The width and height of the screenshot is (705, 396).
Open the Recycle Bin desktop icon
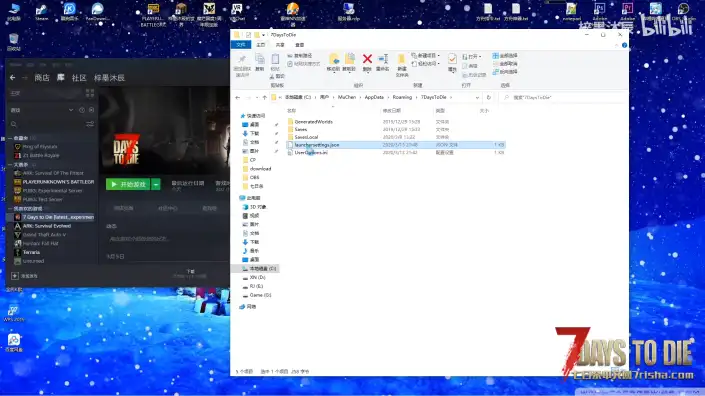pyautogui.click(x=13, y=42)
